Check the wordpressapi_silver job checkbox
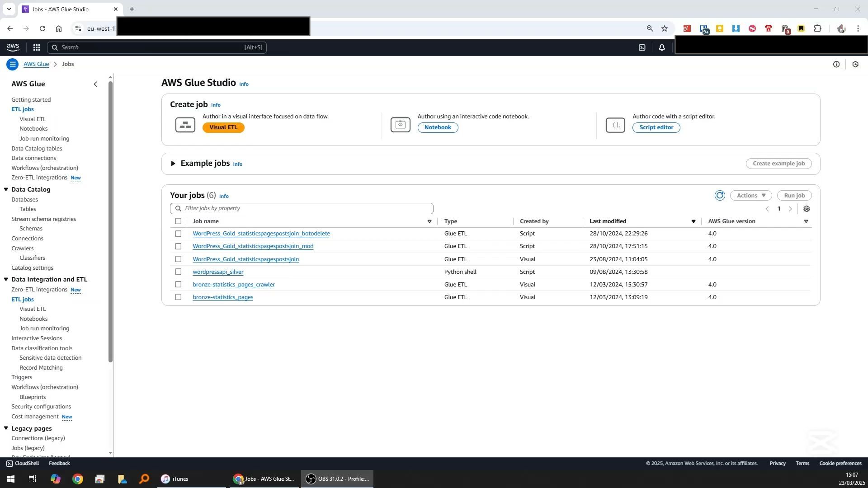The image size is (868, 488). (178, 272)
